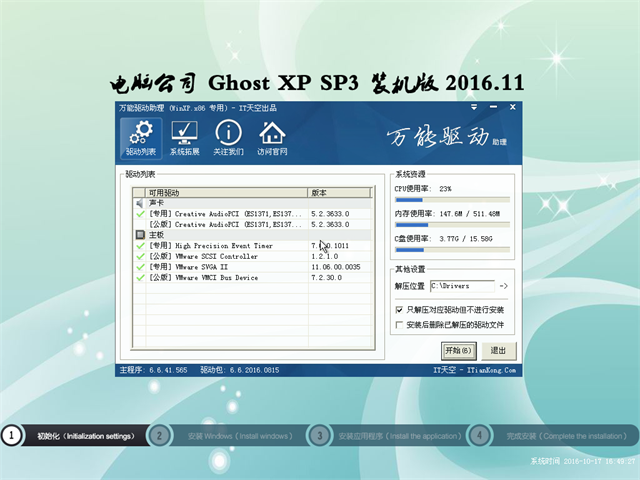Enable 安装后删除已解压的驱动文件 checkbox

pos(399,325)
